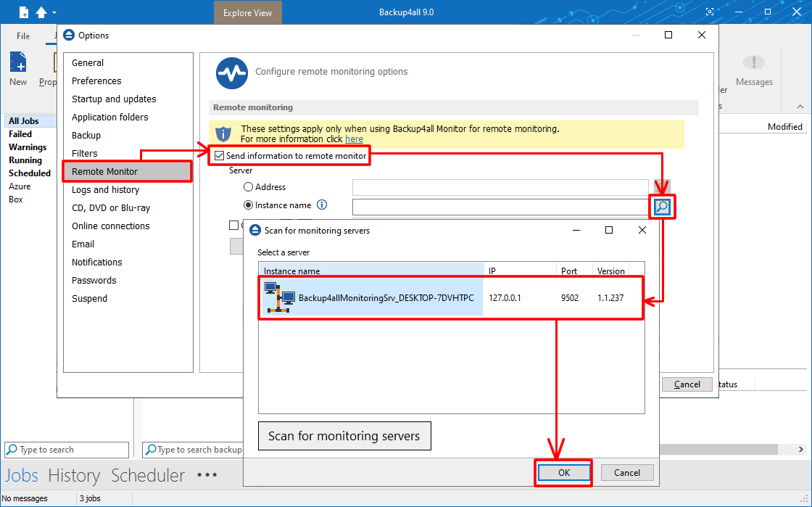812x507 pixels.
Task: Open the Passwords options page
Action: pyautogui.click(x=94, y=280)
